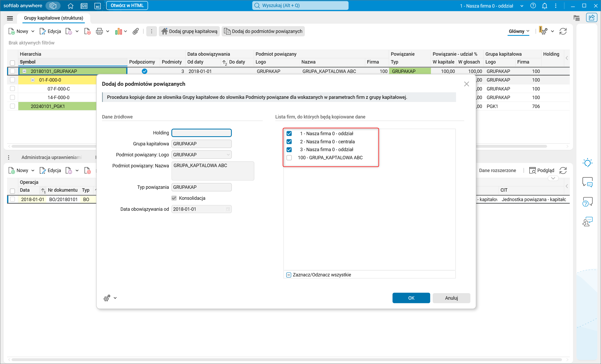Click the notifications bell icon
This screenshot has height=364, width=601.
point(544,6)
